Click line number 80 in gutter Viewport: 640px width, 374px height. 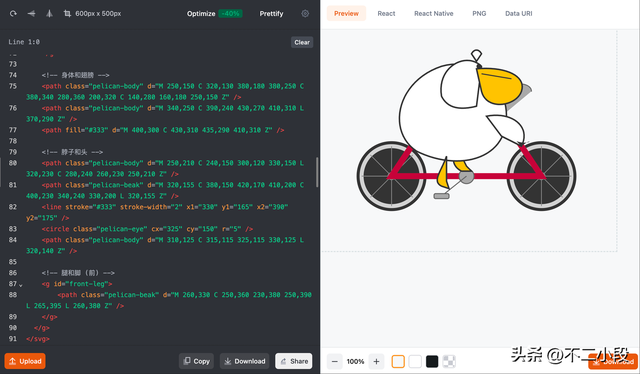pos(13,163)
